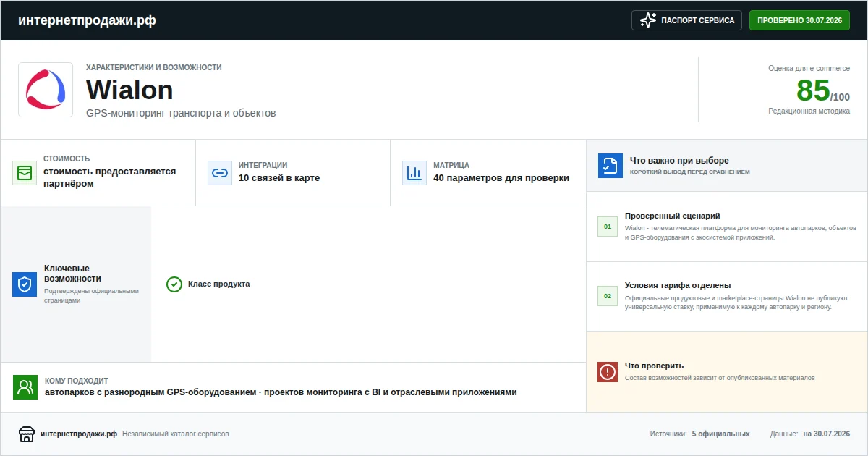Click the text автопарков с разнородным GPS-оборудованием
868x456 pixels.
tap(152, 392)
